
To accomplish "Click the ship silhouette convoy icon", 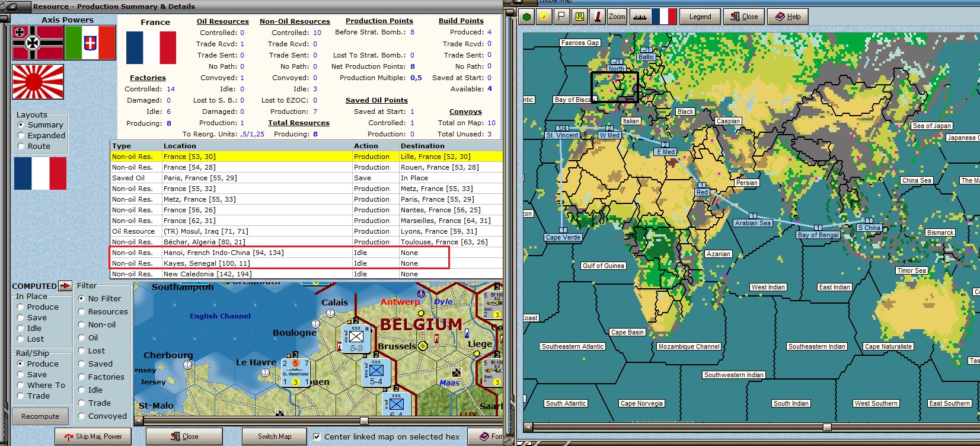I will (640, 17).
